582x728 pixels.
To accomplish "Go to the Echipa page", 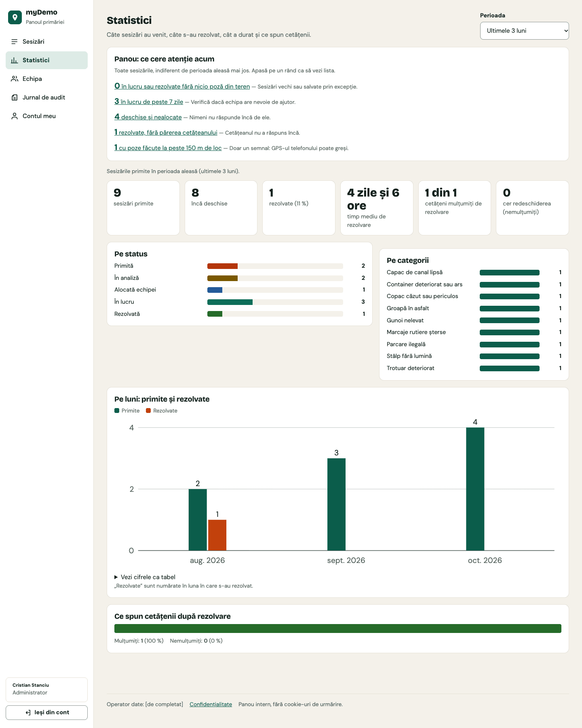I will (x=46, y=79).
